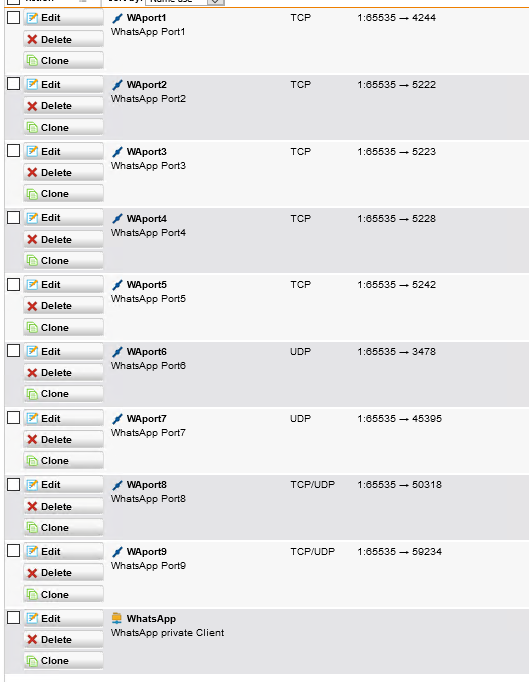The height and width of the screenshot is (682, 529).
Task: Click the WAport9 service definition icon
Action: tap(117, 552)
